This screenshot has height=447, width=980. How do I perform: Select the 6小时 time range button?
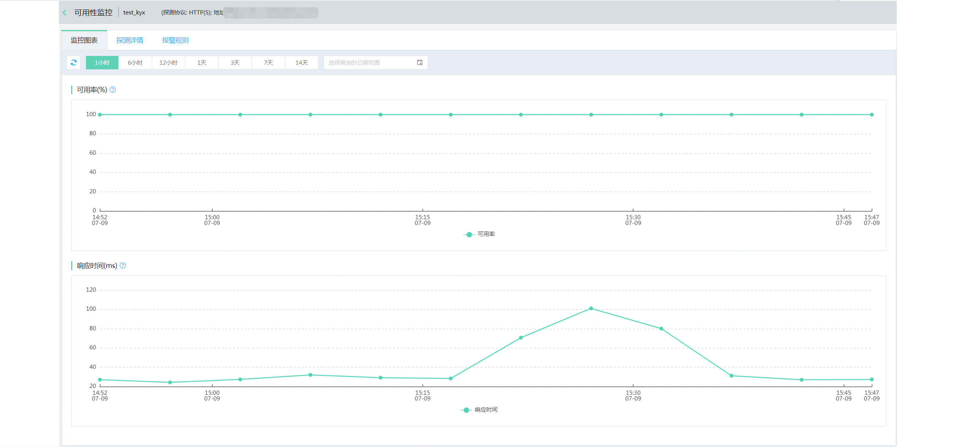(x=135, y=62)
